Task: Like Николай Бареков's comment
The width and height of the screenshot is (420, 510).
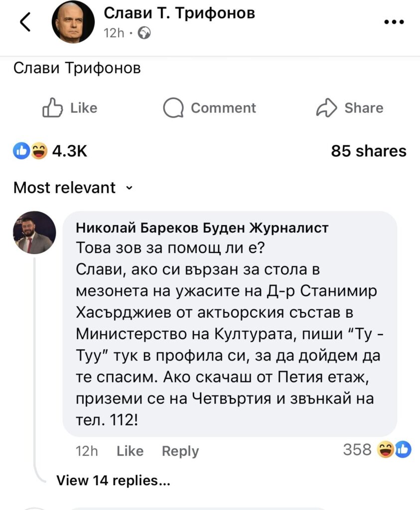Action: click(130, 451)
